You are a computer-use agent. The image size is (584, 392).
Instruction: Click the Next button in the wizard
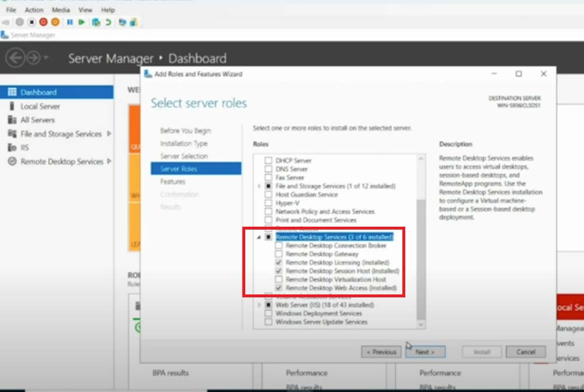click(x=425, y=352)
